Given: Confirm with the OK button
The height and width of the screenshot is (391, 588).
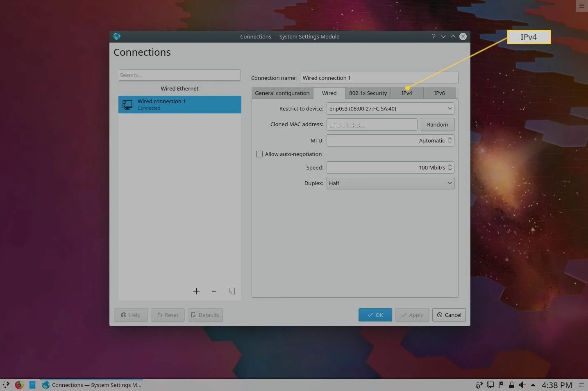Looking at the screenshot, I should 375,315.
